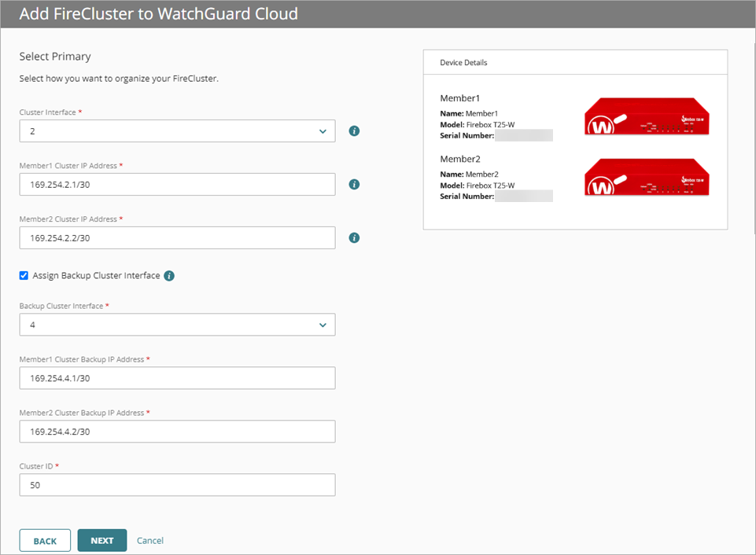Click inside the Member2 Cluster IP Address field
The width and height of the screenshot is (756, 555).
(177, 237)
